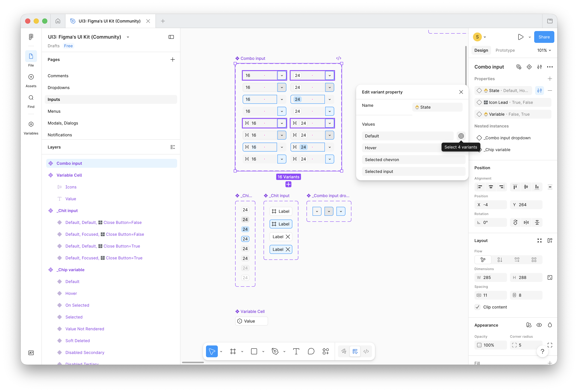Select the Comment tool
The width and height of the screenshot is (578, 392).
tap(311, 351)
